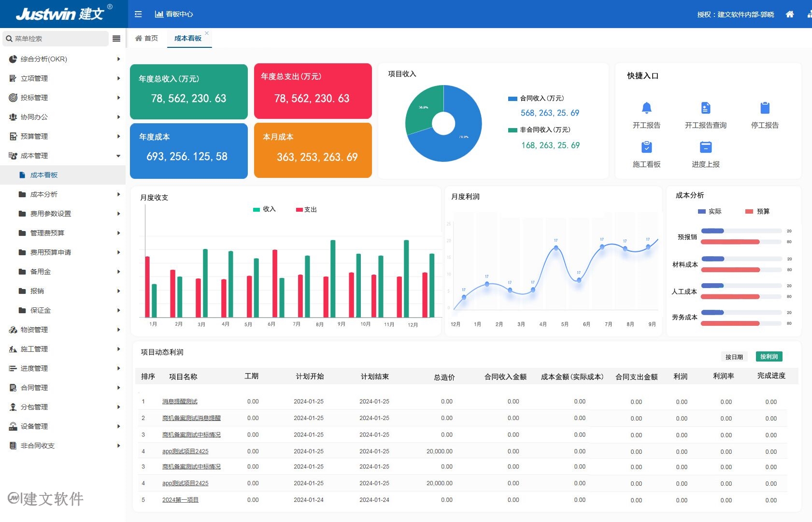The width and height of the screenshot is (812, 522).
Task: Expand 立项管理 menu arrow
Action: coord(118,78)
